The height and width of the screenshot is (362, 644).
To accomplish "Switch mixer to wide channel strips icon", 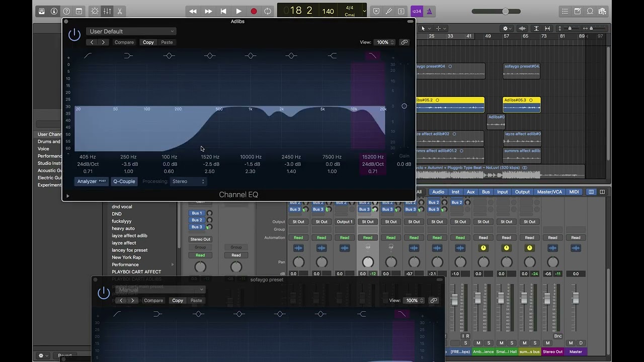I will click(602, 192).
